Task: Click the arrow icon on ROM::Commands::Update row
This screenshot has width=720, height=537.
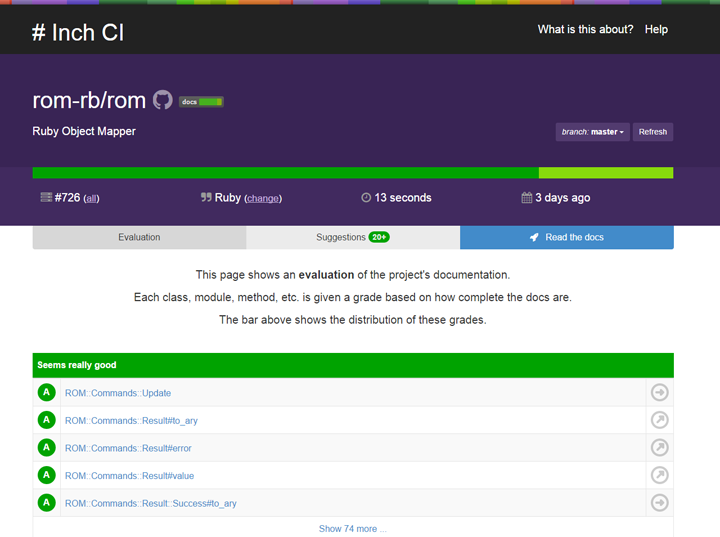Action: click(659, 392)
